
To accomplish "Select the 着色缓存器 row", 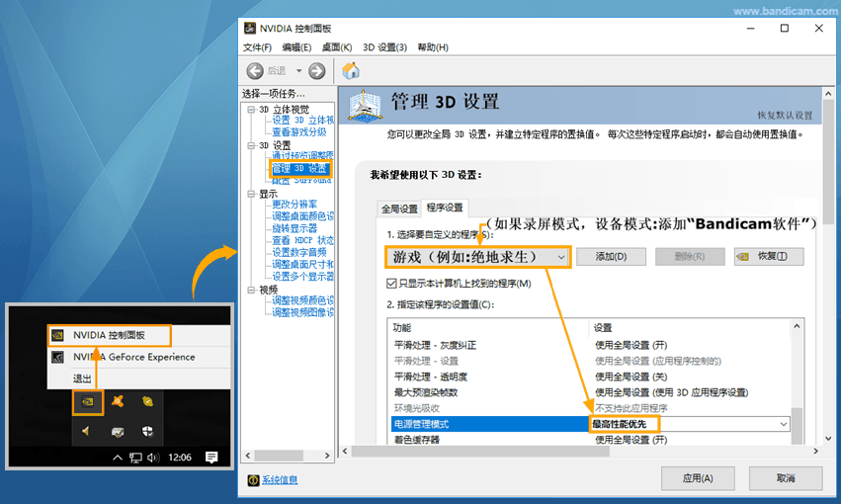I will (590, 440).
